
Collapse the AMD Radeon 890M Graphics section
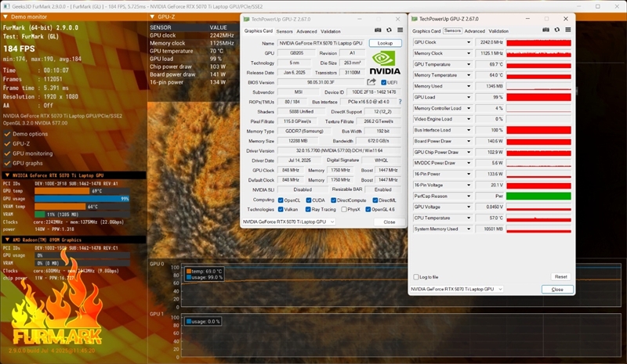click(x=7, y=240)
